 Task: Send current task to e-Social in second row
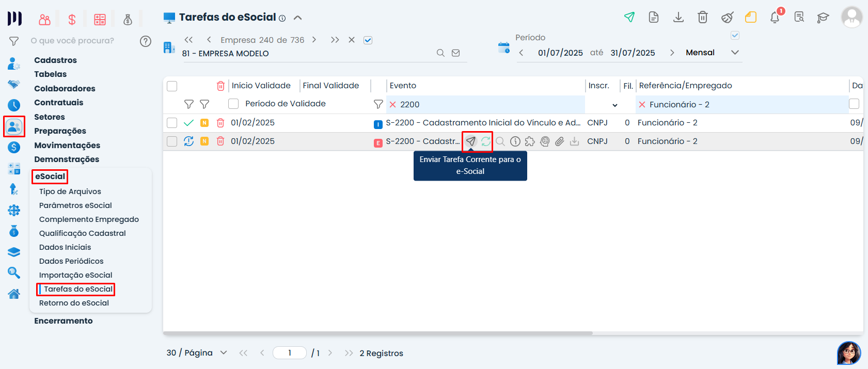(470, 141)
